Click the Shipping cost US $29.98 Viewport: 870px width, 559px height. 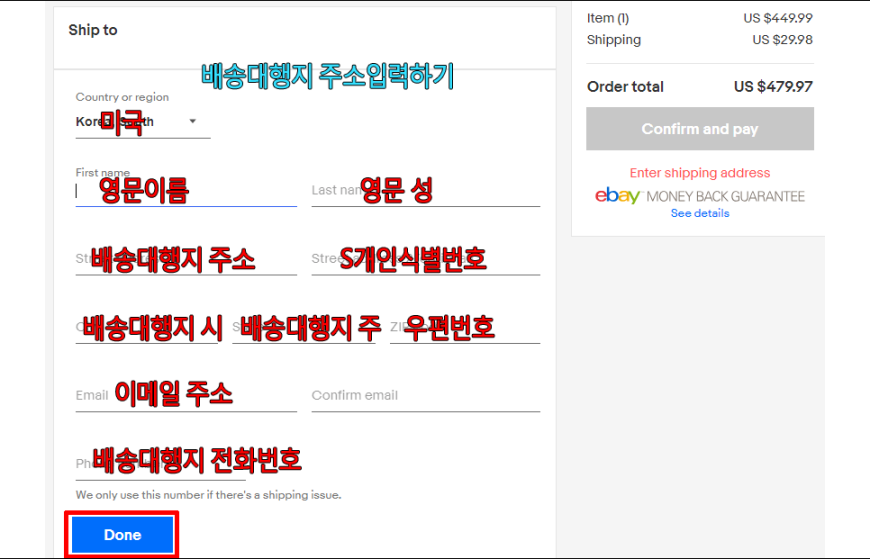[x=782, y=40]
